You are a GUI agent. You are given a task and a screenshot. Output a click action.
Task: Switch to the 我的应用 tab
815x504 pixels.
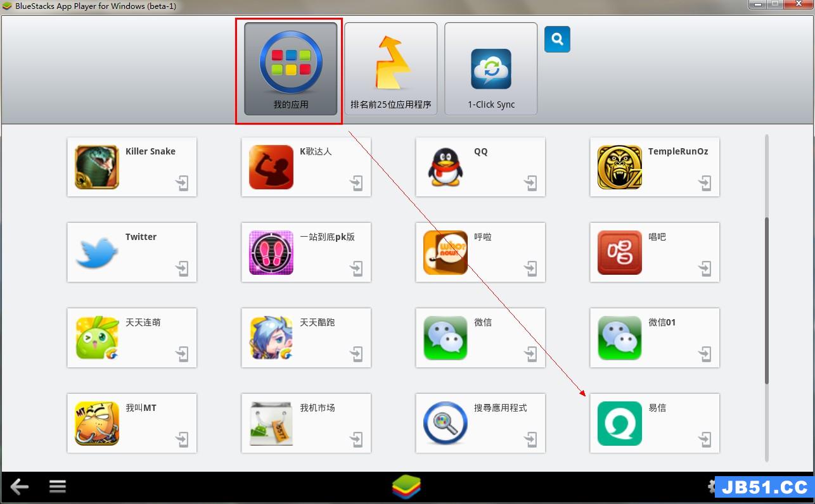click(291, 69)
